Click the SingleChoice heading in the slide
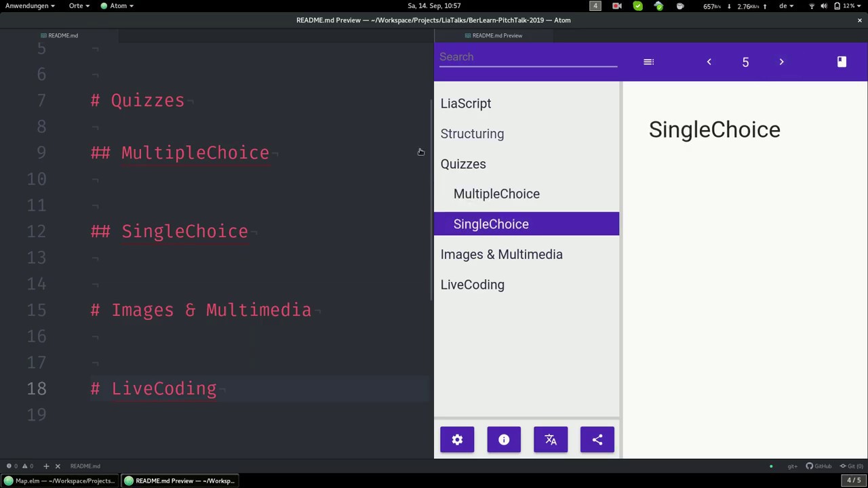This screenshot has height=488, width=868. coord(714,129)
